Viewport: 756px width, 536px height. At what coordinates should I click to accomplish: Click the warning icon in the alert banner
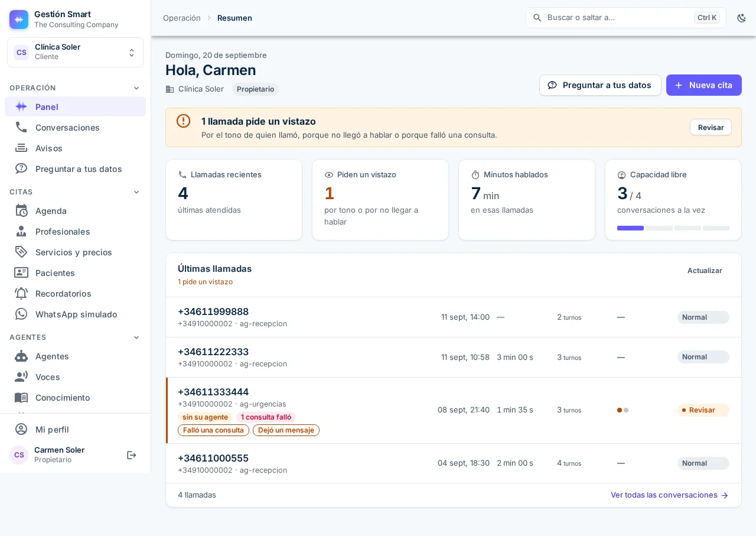(184, 121)
